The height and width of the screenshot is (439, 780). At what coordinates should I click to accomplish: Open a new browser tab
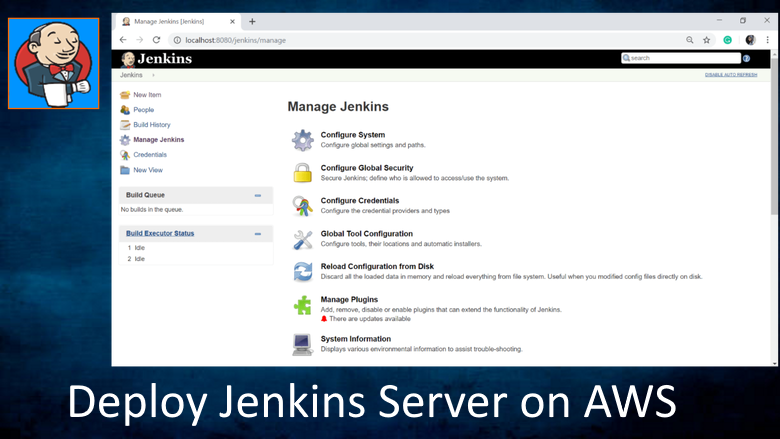(x=252, y=21)
